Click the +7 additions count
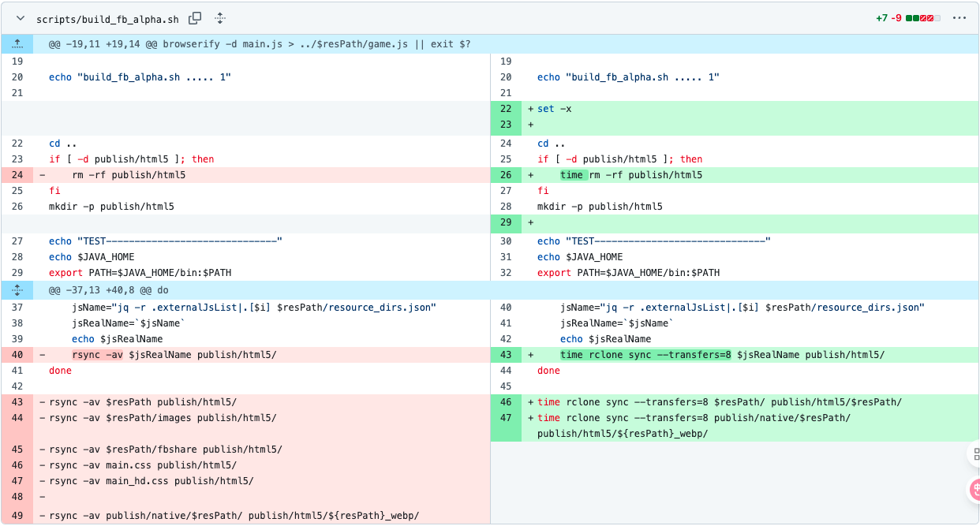This screenshot has width=980, height=526. coord(881,18)
